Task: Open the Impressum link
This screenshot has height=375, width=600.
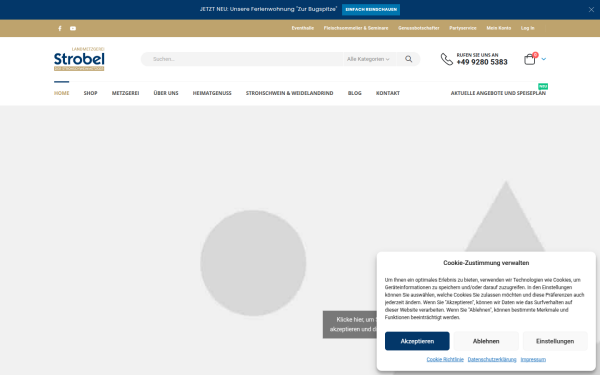Action: pos(533,359)
